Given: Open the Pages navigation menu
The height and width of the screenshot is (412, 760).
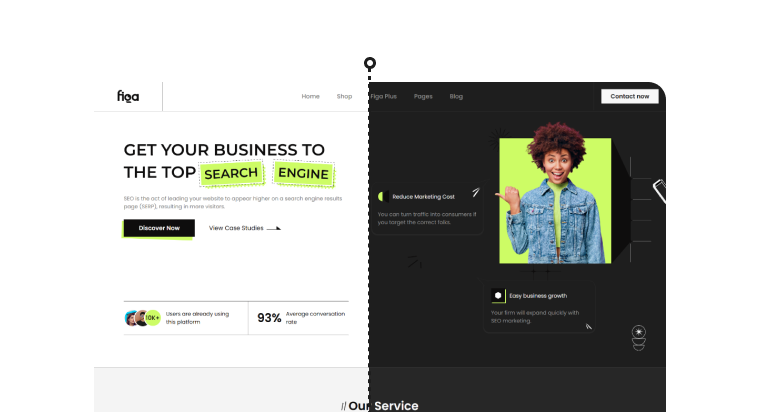Looking at the screenshot, I should (423, 97).
